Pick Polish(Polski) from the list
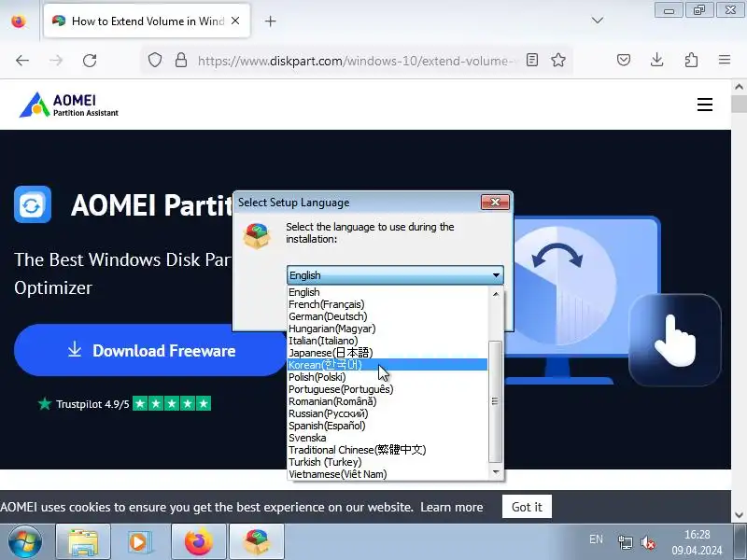Screen dimensions: 747x560 [388, 377]
